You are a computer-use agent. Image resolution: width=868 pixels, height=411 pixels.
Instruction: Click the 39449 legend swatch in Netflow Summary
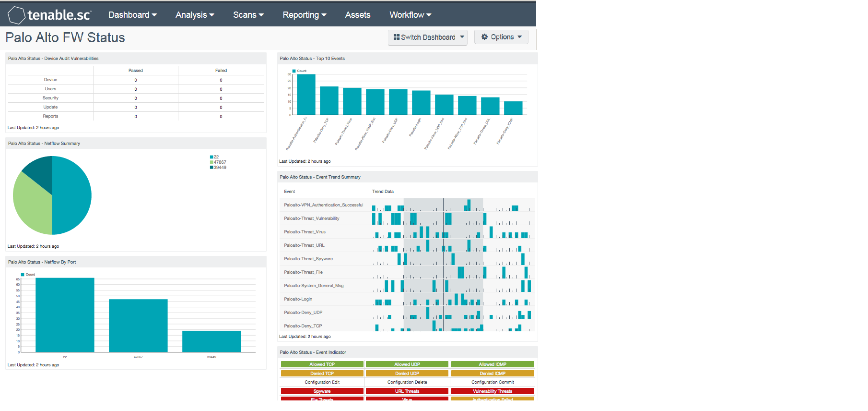211,168
